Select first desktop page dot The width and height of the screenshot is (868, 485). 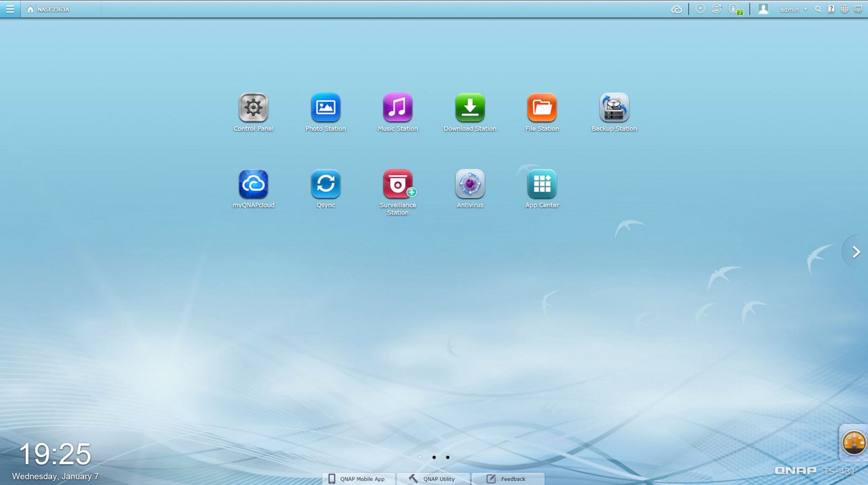[420, 457]
